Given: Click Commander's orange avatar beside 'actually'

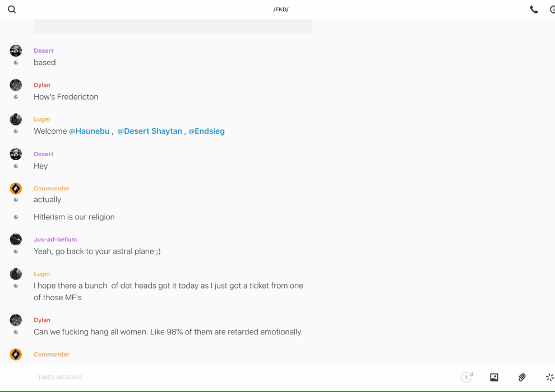Looking at the screenshot, I should click(x=16, y=189).
